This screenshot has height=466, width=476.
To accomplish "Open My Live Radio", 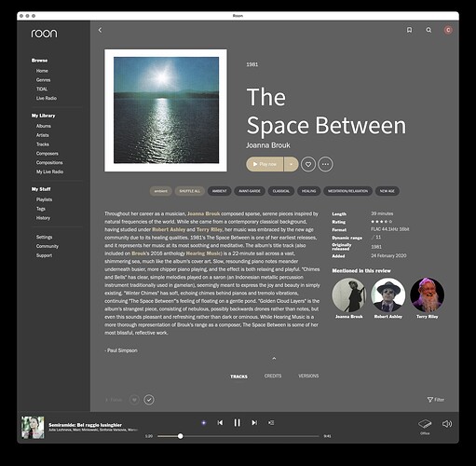I will point(49,171).
